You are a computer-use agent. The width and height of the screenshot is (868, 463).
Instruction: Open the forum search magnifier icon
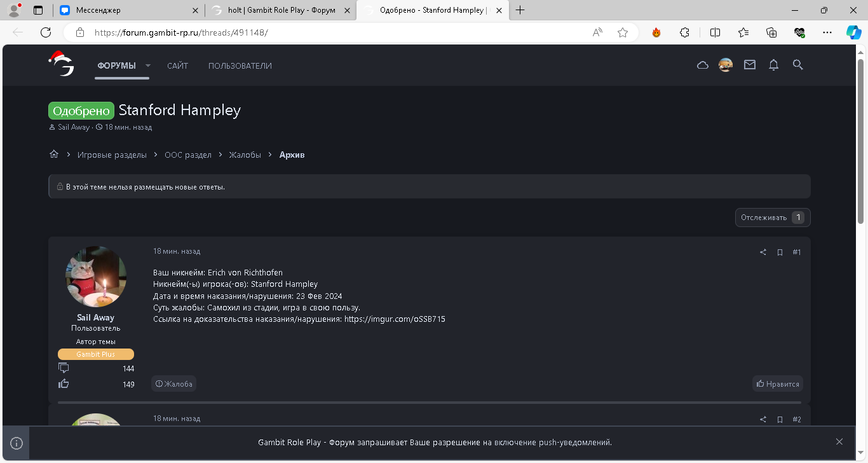[x=798, y=65]
